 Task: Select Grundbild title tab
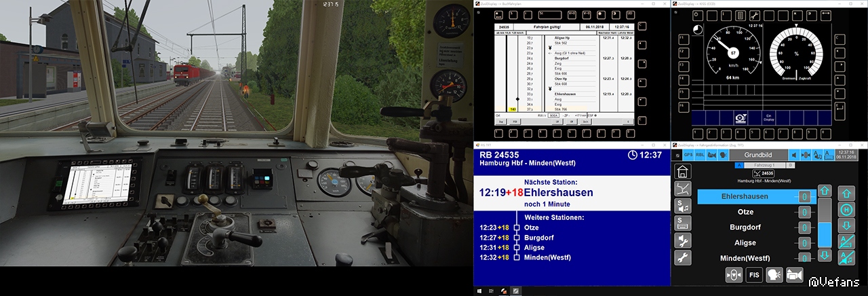point(758,155)
